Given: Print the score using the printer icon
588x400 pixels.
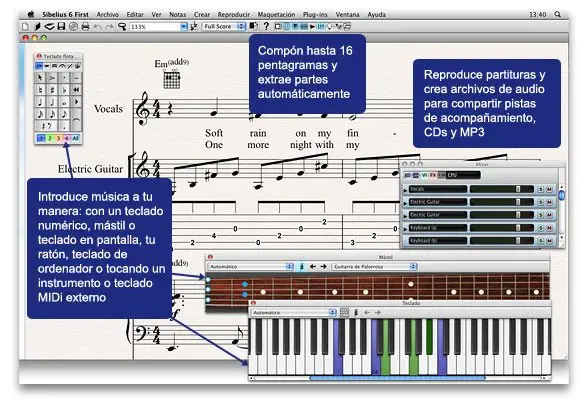Looking at the screenshot, I should (85, 27).
